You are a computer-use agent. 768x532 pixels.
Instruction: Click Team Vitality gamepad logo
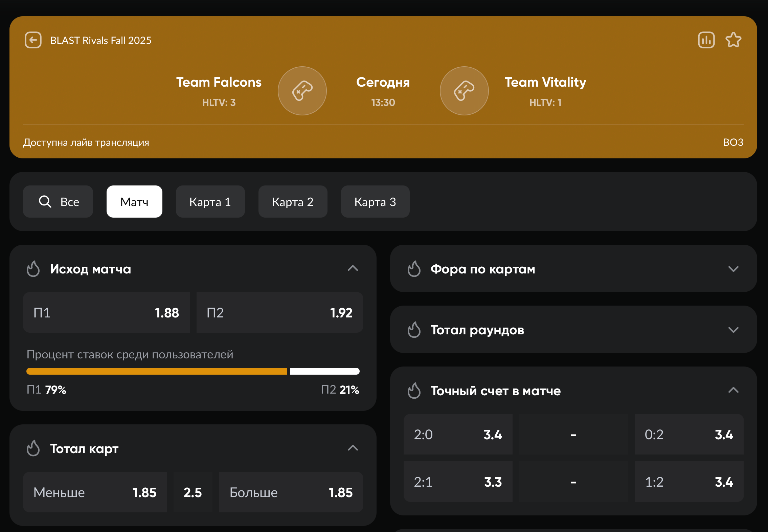[x=464, y=91]
